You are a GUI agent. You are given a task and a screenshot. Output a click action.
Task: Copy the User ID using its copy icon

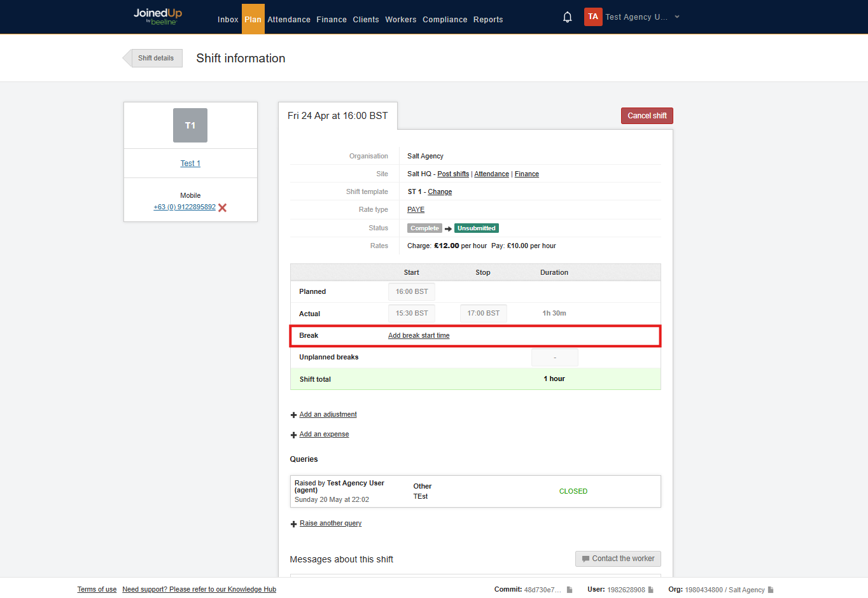pos(650,590)
